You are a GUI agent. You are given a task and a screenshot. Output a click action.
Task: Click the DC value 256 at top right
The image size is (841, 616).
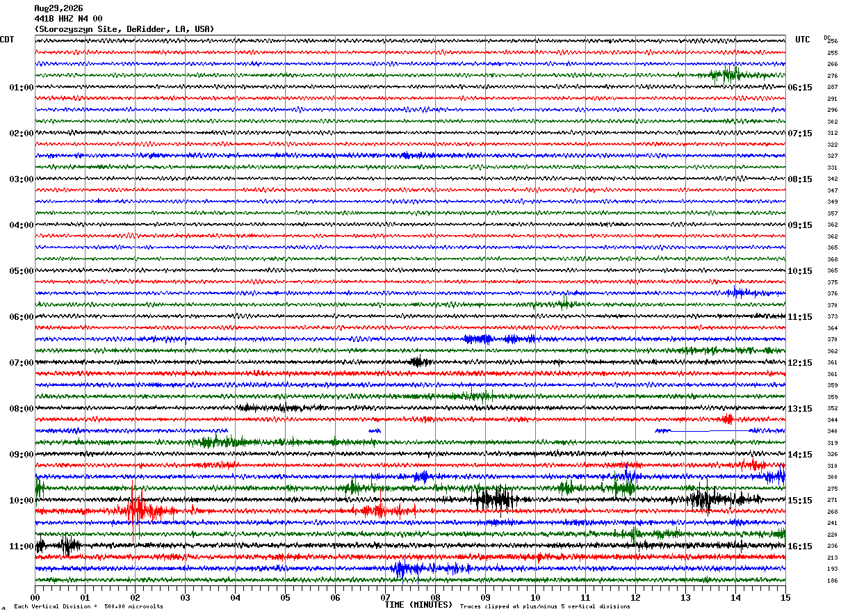(x=832, y=42)
